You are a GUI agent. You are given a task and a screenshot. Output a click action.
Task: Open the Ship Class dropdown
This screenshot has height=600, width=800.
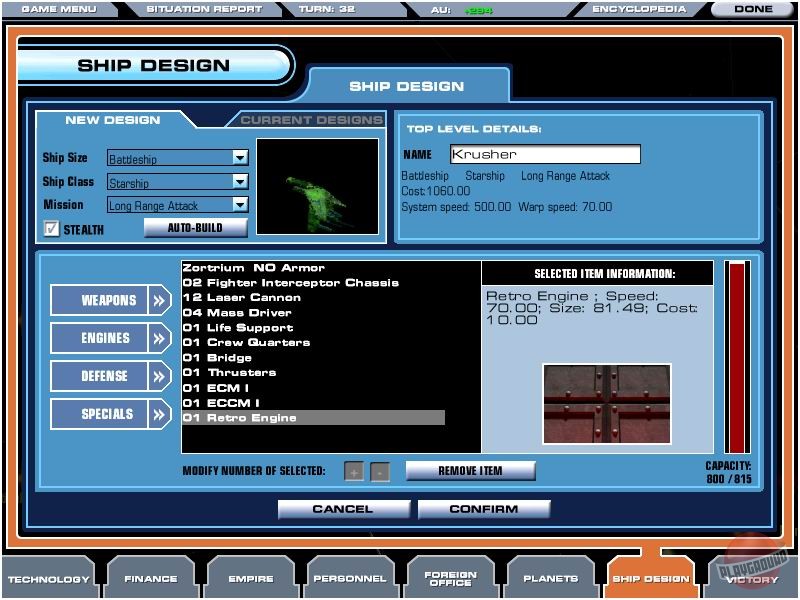tap(241, 182)
